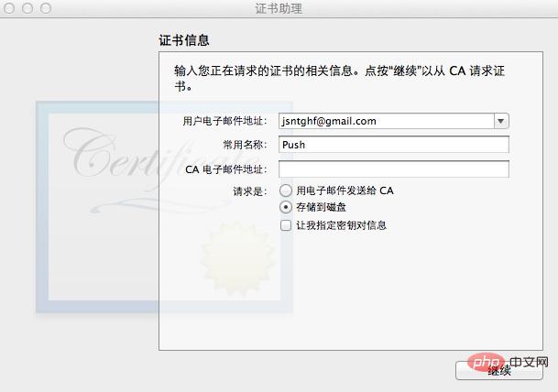Minimize the window using the middle title-bar circle
Image resolution: width=558 pixels, height=392 pixels.
coord(27,8)
